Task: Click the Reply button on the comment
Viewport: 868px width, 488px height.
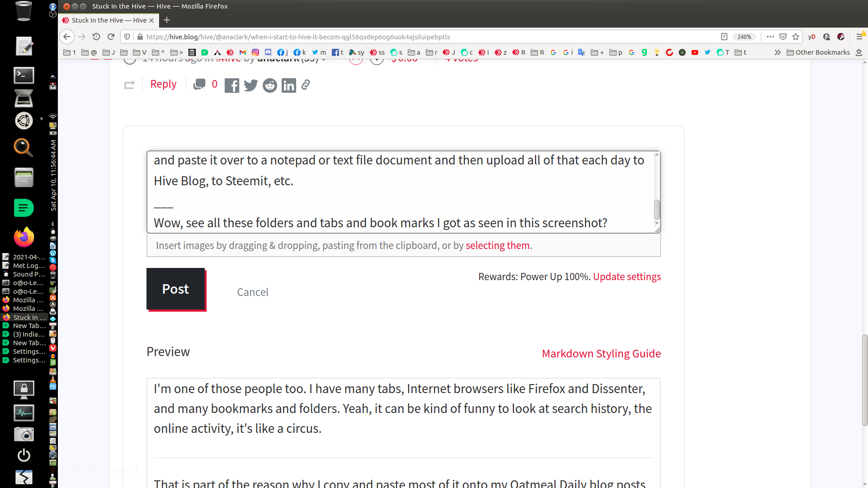Action: click(x=163, y=84)
